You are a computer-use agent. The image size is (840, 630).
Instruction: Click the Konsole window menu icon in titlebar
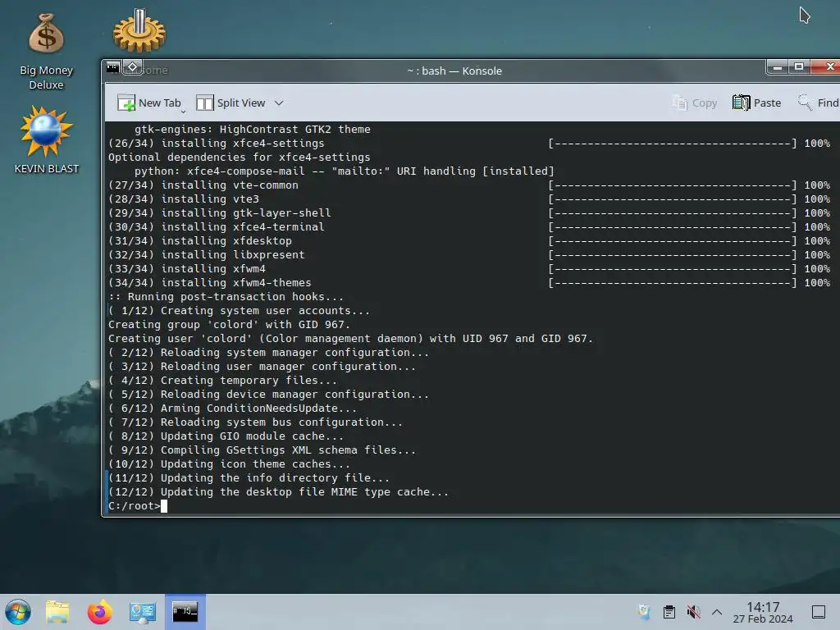pyautogui.click(x=113, y=67)
